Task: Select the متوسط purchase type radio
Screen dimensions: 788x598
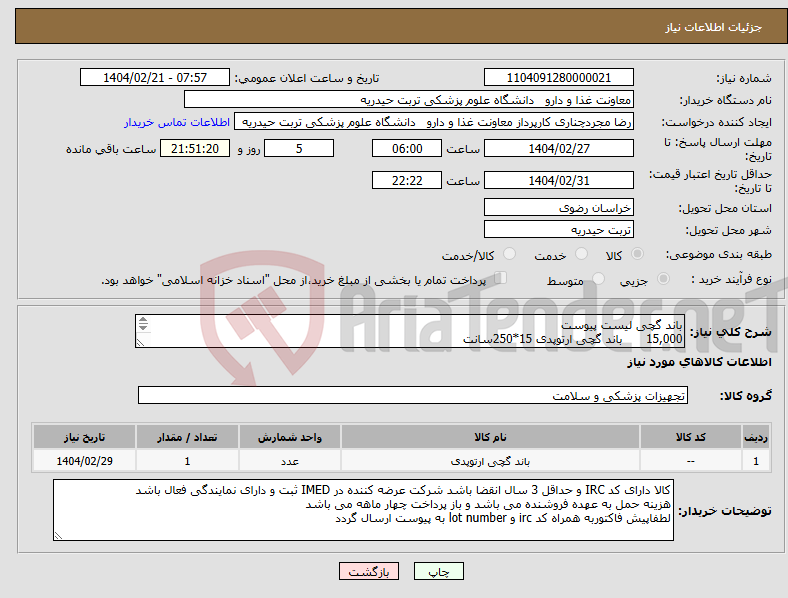Action: [599, 279]
